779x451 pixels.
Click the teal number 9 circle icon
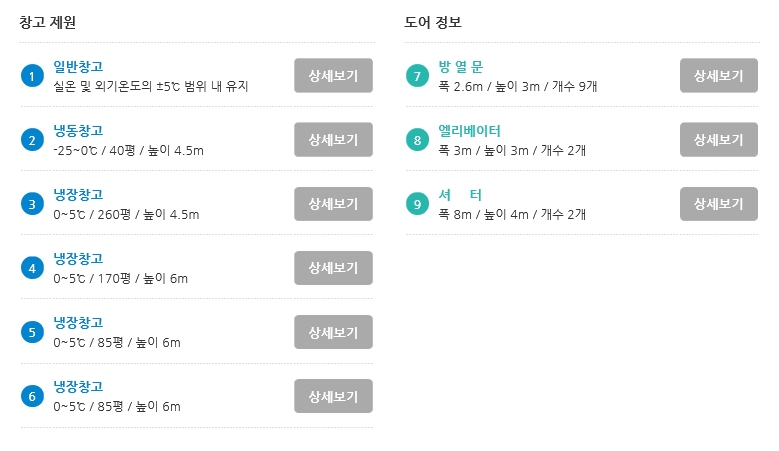point(417,204)
